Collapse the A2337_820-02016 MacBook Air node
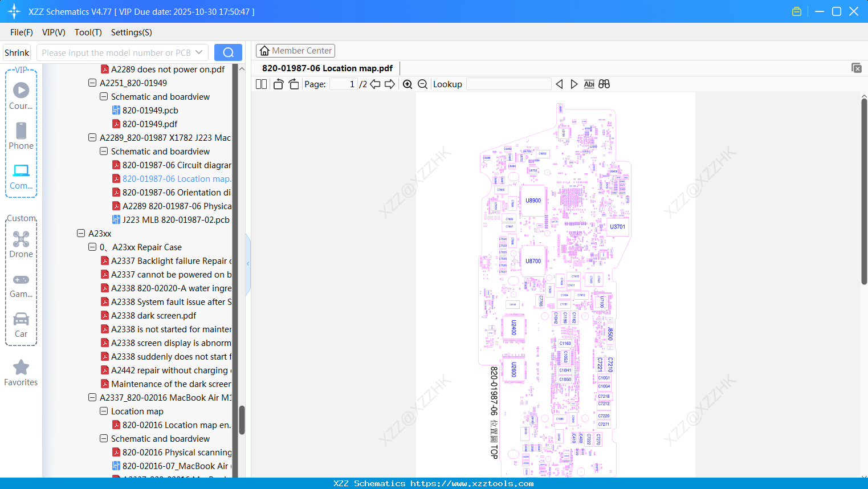This screenshot has height=489, width=868. 92,398
